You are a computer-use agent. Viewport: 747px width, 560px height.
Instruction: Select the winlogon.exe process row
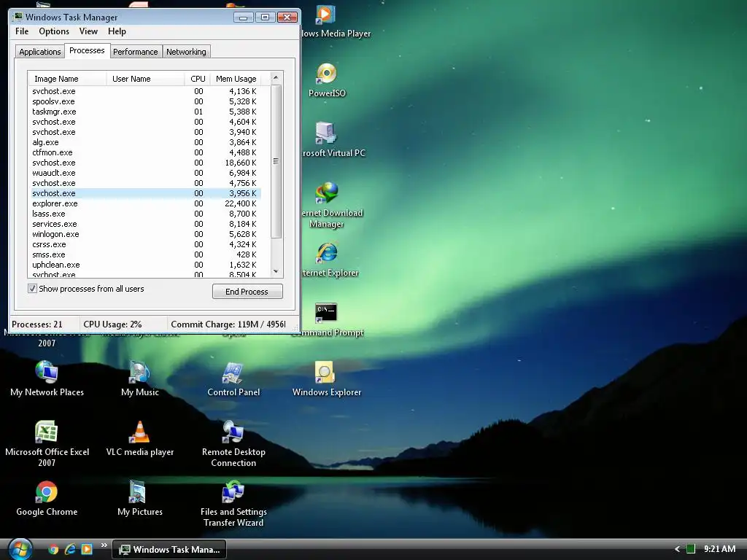click(146, 234)
